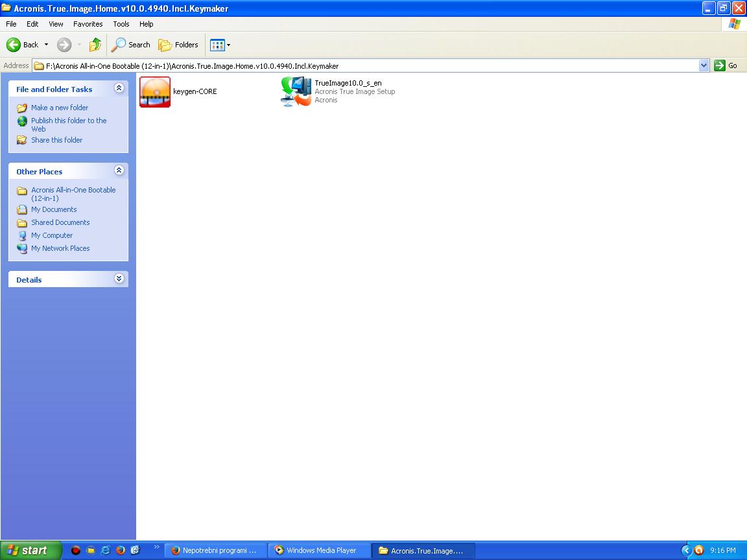
Task: Launch Internet Explorer from quick launch
Action: 105,550
